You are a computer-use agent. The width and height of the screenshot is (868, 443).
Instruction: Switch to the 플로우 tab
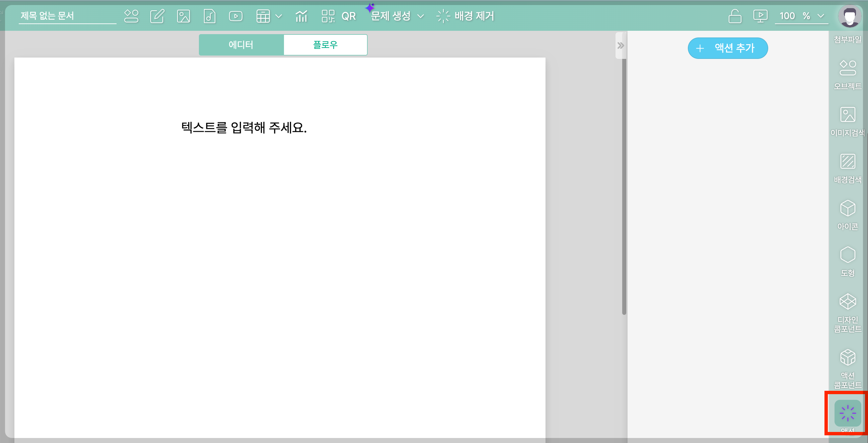click(x=325, y=45)
